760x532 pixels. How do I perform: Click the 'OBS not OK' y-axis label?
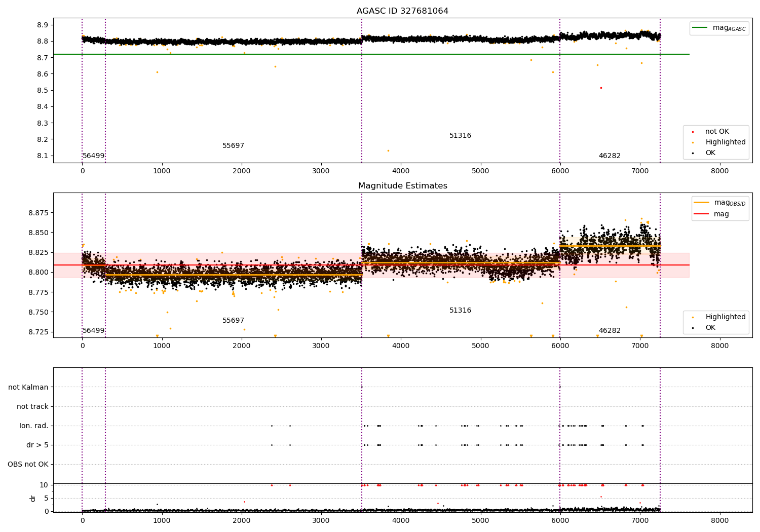pyautogui.click(x=28, y=464)
